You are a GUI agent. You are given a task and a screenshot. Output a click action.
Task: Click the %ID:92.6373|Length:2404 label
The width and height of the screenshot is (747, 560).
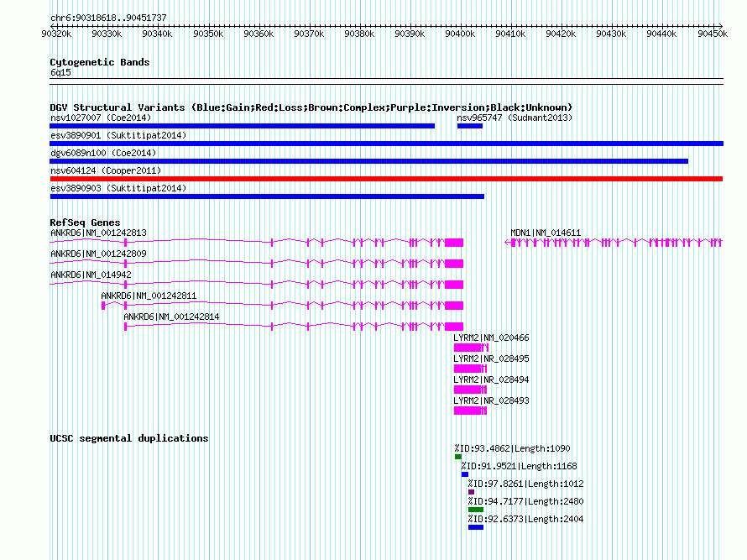(x=525, y=519)
